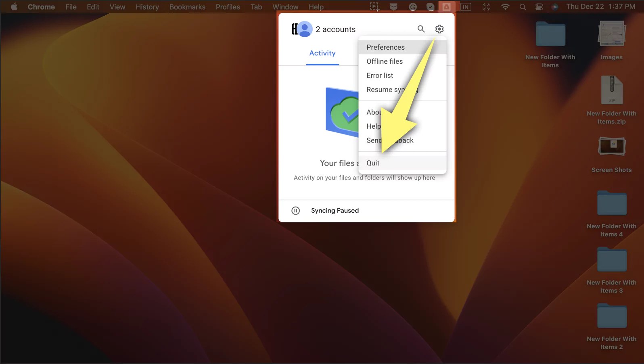Click the pause icon next to Syncing Paused

tap(296, 211)
